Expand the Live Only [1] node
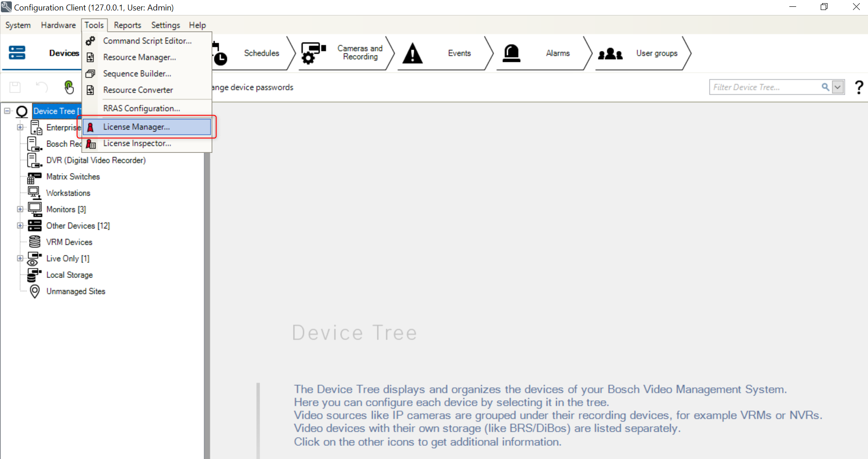This screenshot has height=459, width=868. click(x=20, y=258)
